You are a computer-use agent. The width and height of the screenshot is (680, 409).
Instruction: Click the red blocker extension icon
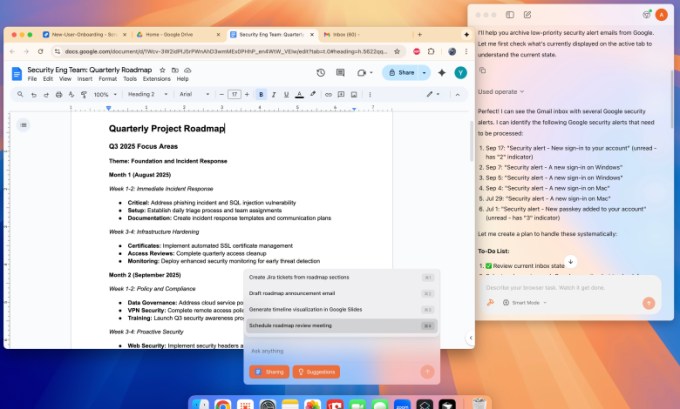coord(416,51)
